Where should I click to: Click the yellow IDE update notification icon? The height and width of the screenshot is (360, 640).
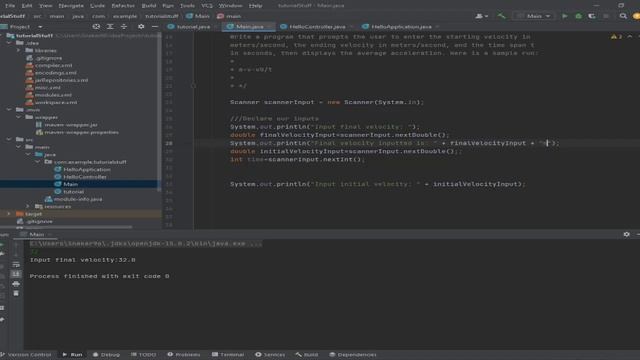pyautogui.click(x=636, y=16)
